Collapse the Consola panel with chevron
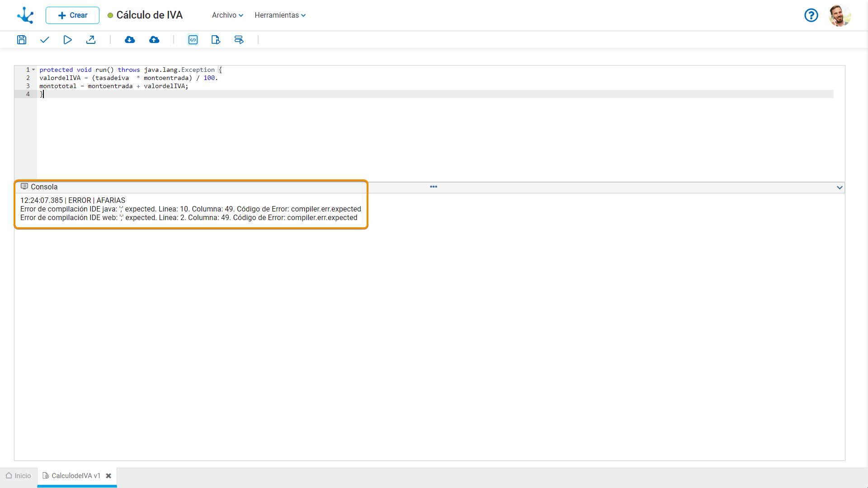 click(840, 188)
